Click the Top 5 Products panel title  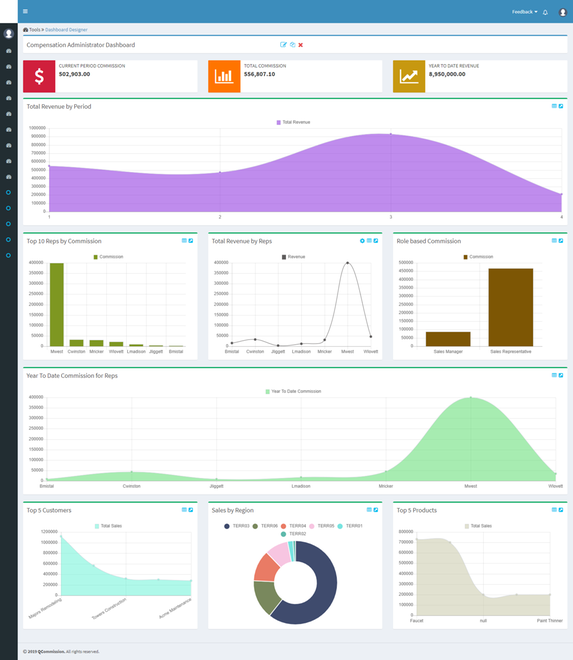pyautogui.click(x=416, y=510)
